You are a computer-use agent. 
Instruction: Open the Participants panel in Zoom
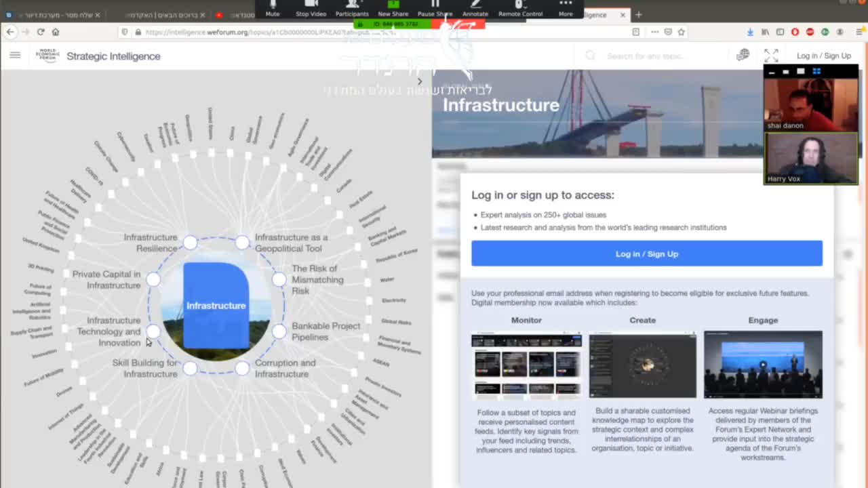pos(351,9)
